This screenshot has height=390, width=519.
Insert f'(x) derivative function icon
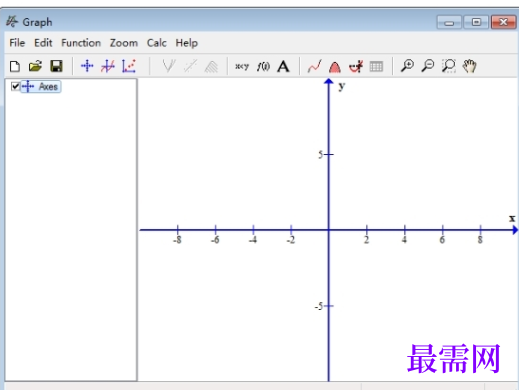(x=263, y=66)
